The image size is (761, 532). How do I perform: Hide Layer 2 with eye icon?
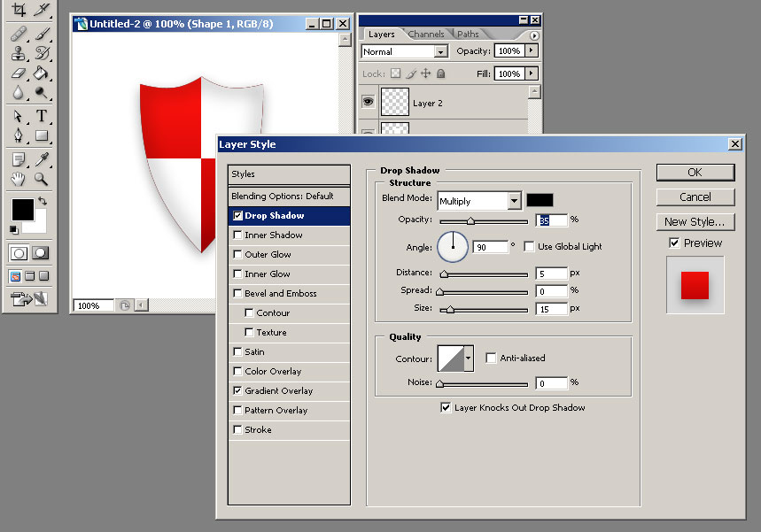pyautogui.click(x=369, y=102)
